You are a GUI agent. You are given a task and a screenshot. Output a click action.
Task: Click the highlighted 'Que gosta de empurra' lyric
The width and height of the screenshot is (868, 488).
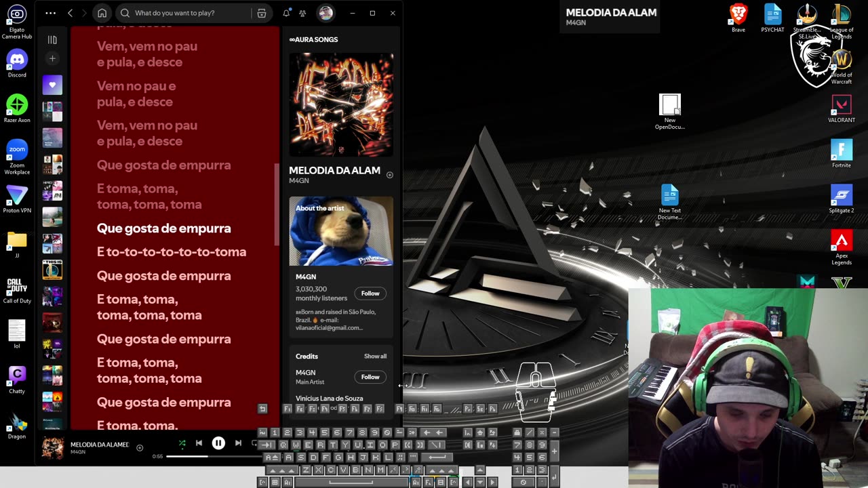(164, 228)
